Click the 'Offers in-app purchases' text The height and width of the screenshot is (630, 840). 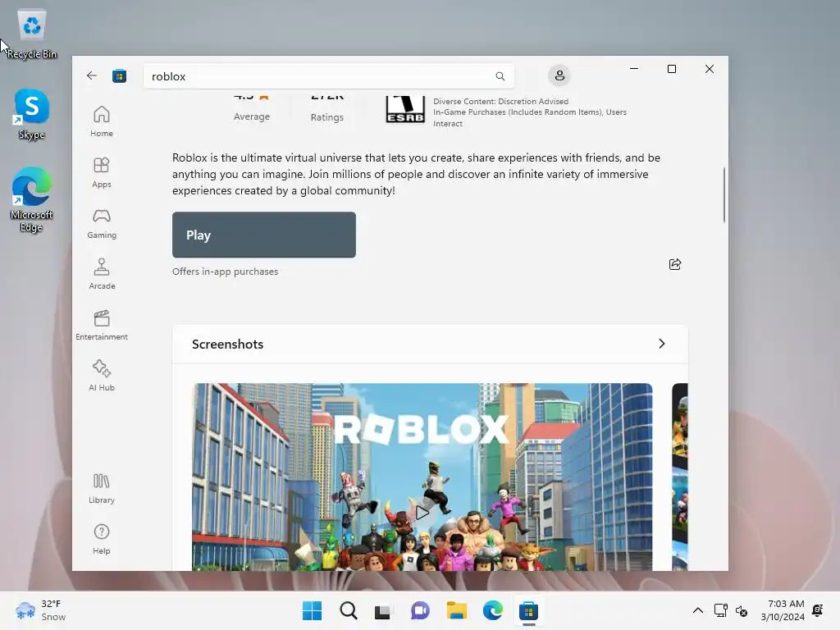point(225,272)
